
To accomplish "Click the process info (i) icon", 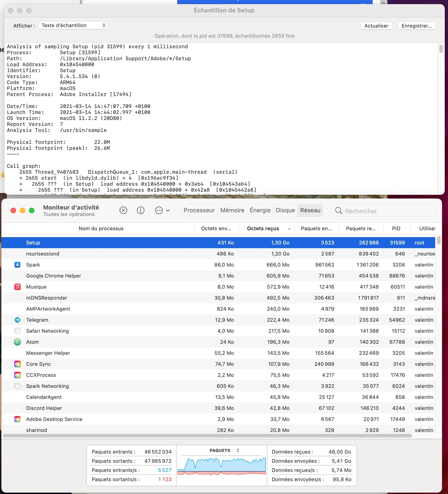I will (140, 210).
